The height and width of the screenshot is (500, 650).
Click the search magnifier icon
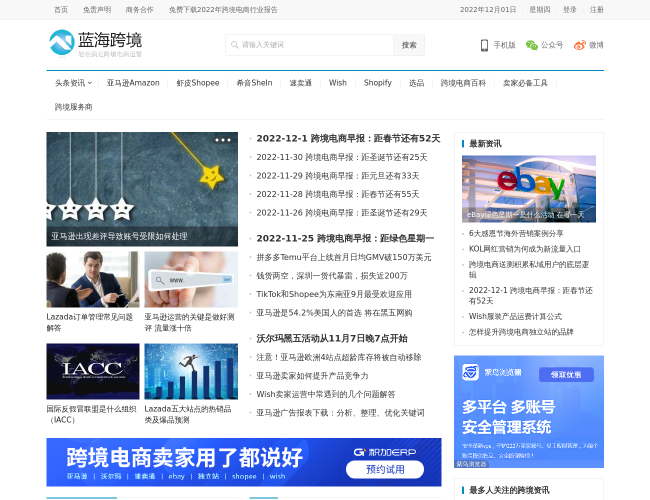(x=235, y=45)
